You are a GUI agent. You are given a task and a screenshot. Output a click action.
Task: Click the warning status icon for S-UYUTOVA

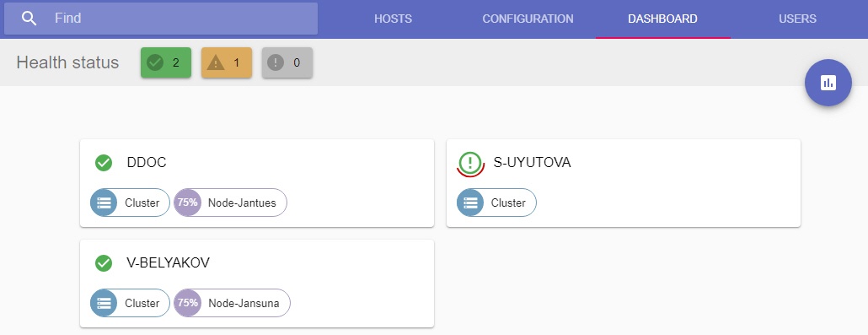(x=470, y=164)
